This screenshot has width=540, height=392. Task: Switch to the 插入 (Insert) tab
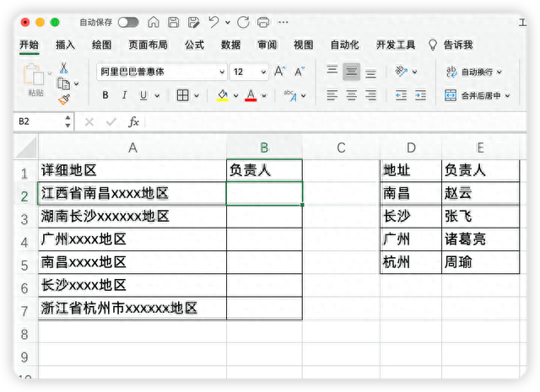click(65, 45)
